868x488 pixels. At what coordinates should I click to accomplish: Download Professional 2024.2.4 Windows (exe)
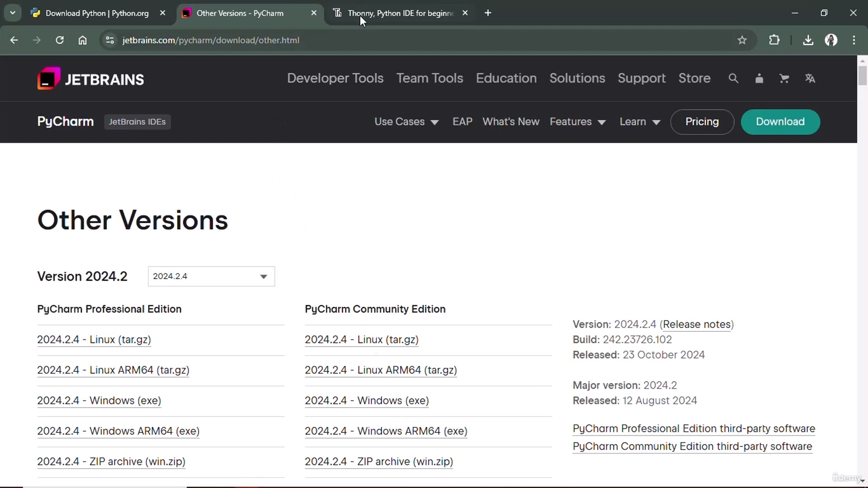(99, 400)
